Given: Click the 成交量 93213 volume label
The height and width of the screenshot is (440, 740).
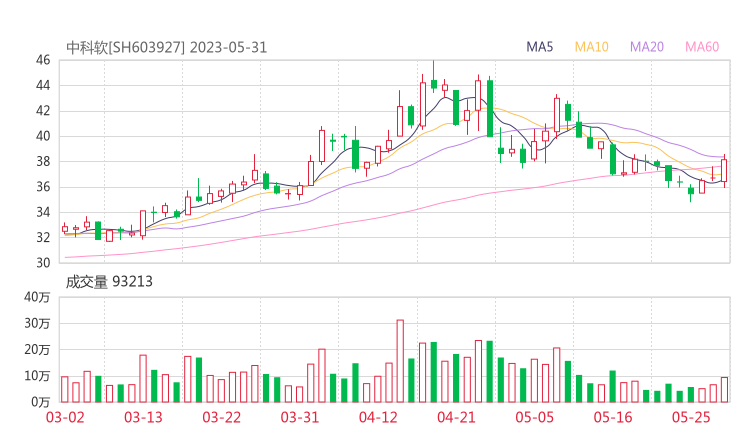Looking at the screenshot, I should pyautogui.click(x=109, y=282).
